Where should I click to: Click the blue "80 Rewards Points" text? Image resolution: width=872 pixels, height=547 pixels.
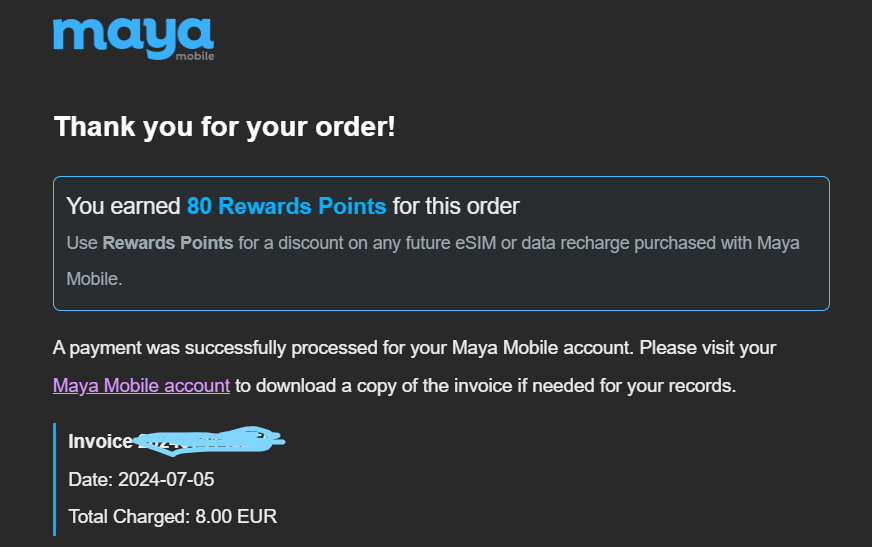tap(286, 207)
